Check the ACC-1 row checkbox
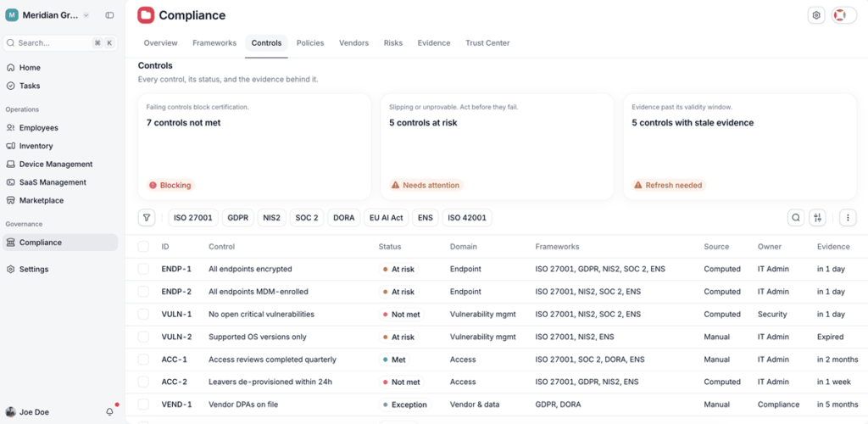This screenshot has width=868, height=424. 143,360
